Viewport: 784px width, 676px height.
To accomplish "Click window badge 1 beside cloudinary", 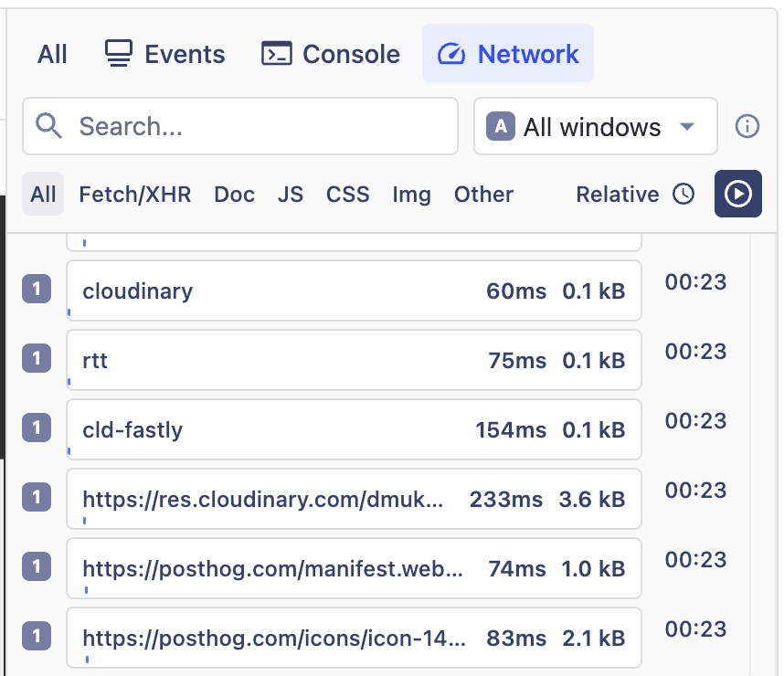I will pos(37,289).
